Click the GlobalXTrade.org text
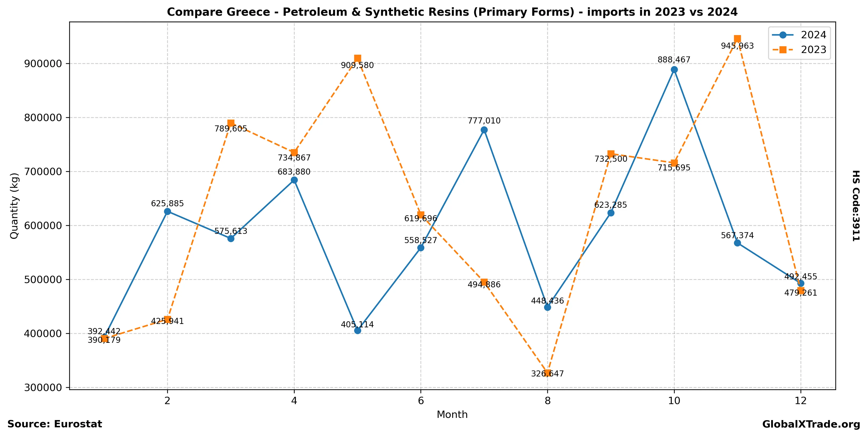 (811, 424)
